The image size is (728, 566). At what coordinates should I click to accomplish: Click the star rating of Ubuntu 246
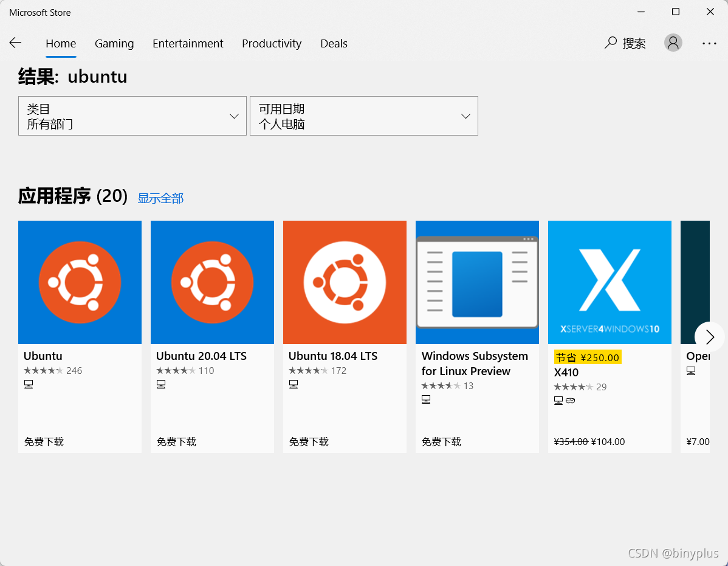pos(44,370)
